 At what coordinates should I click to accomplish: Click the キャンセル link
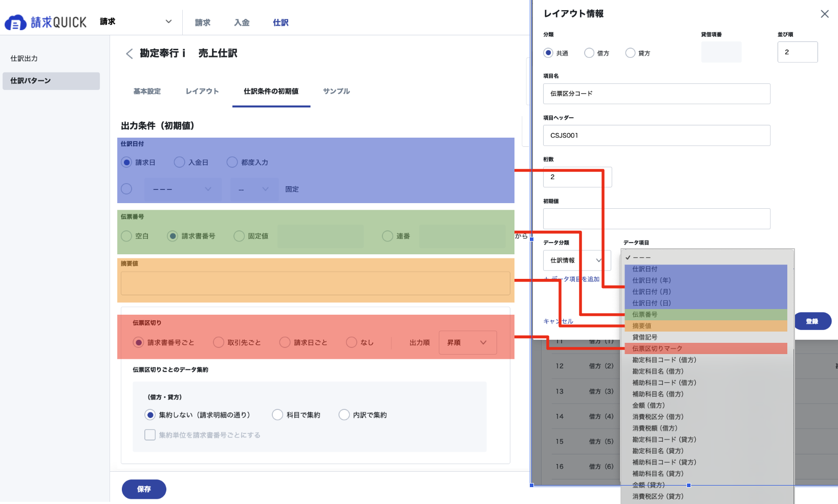coord(558,321)
